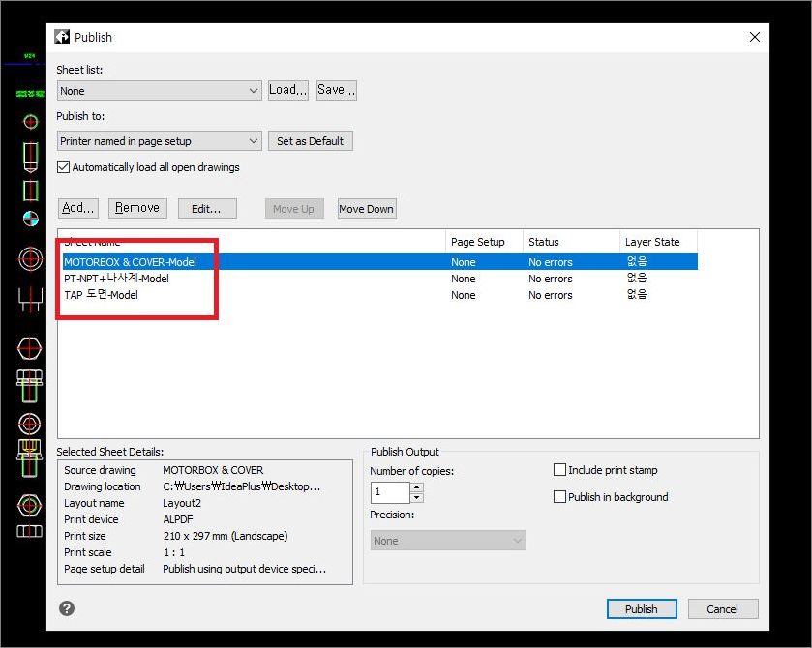Image resolution: width=812 pixels, height=648 pixels.
Task: Click the Layer State column header
Action: [659, 242]
